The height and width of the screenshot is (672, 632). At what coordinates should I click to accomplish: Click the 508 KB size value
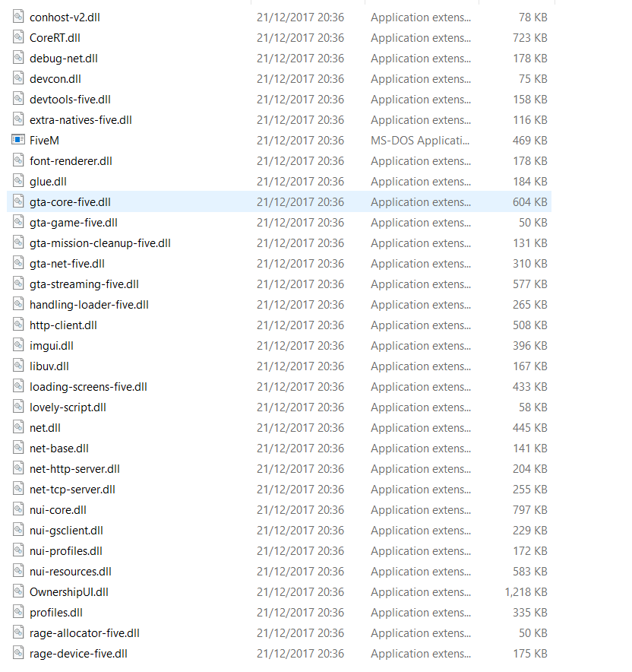click(x=530, y=325)
